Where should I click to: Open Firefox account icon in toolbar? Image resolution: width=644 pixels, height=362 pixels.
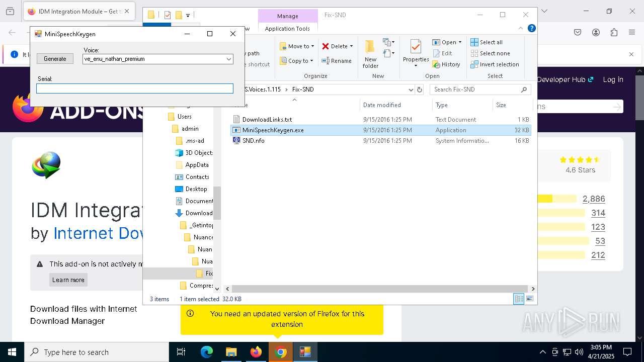596,33
